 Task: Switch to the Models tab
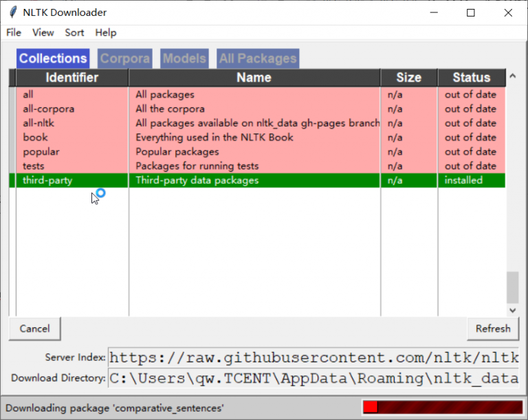click(x=184, y=58)
